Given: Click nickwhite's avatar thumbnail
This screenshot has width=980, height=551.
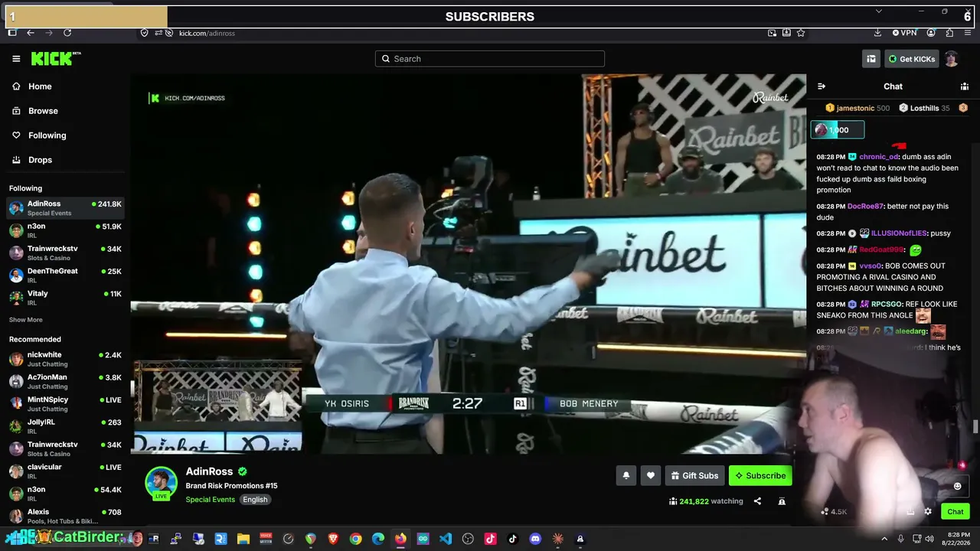Looking at the screenshot, I should [x=16, y=359].
